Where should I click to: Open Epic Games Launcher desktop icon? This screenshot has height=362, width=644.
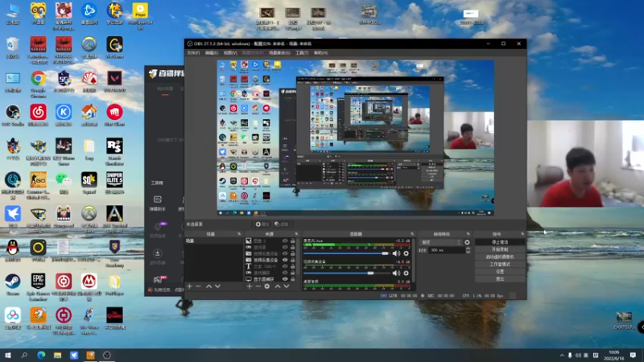pos(38,281)
